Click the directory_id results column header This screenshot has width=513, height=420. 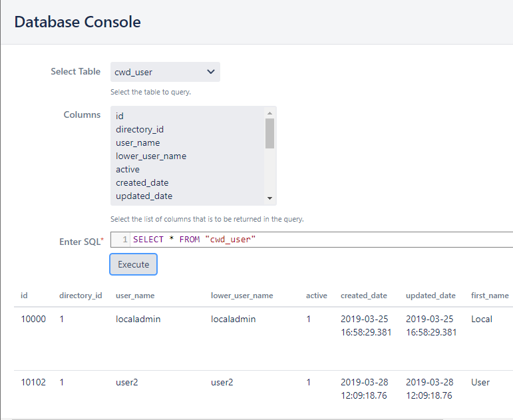[x=81, y=296]
